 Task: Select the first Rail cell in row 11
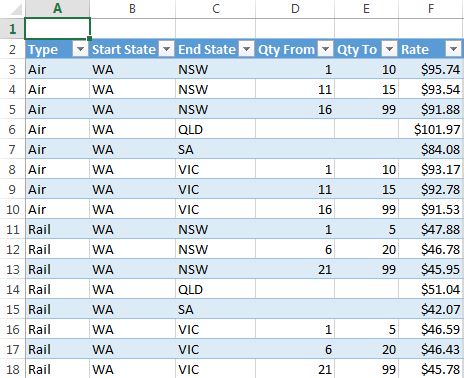coord(57,229)
